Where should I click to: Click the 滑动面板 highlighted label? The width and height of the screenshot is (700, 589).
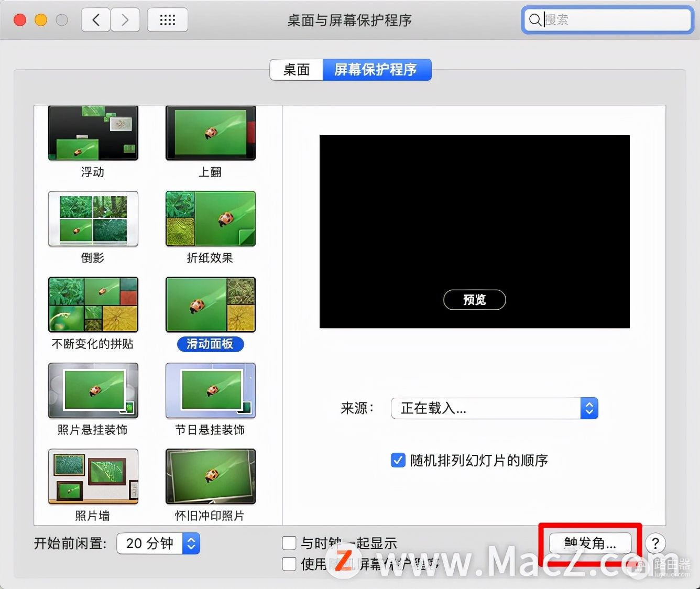[211, 344]
